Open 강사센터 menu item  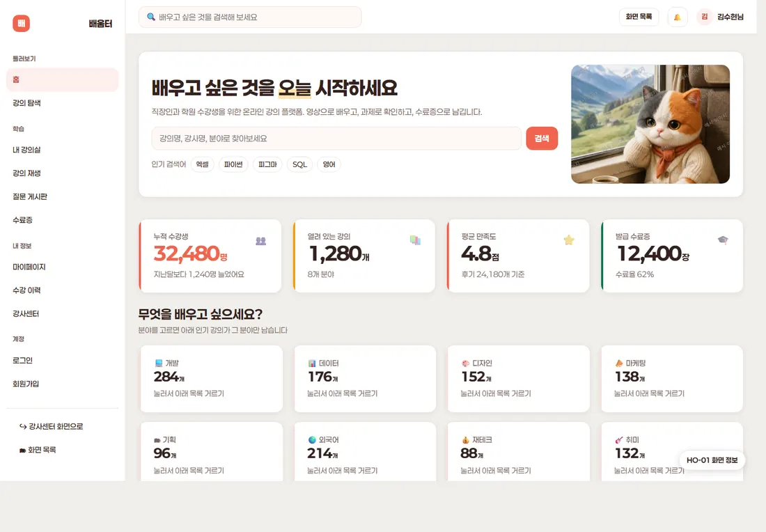point(63,313)
